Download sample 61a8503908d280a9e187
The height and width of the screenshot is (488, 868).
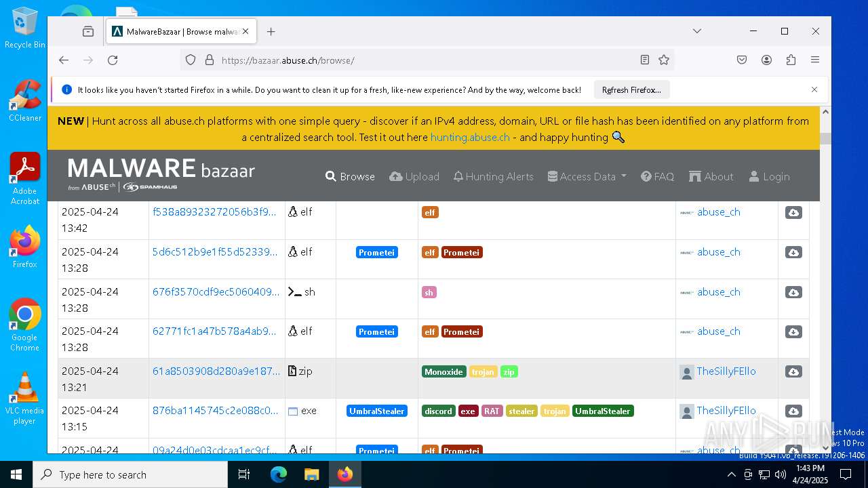[x=793, y=371]
